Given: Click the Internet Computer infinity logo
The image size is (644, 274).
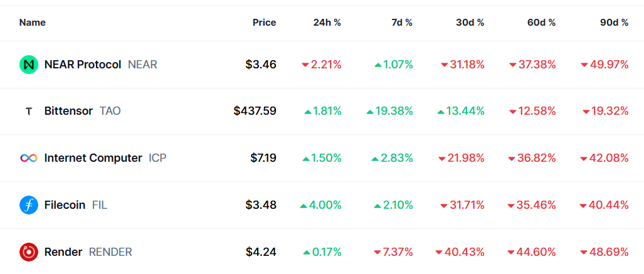Looking at the screenshot, I should click(29, 158).
